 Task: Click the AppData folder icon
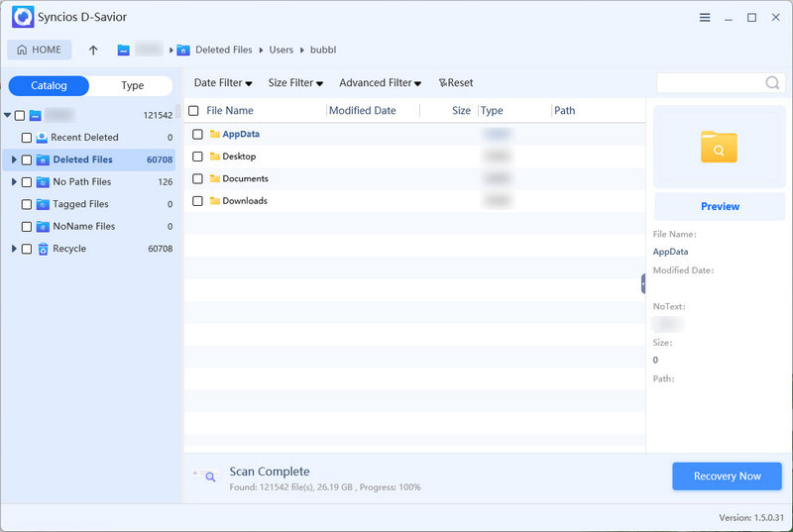pos(215,134)
